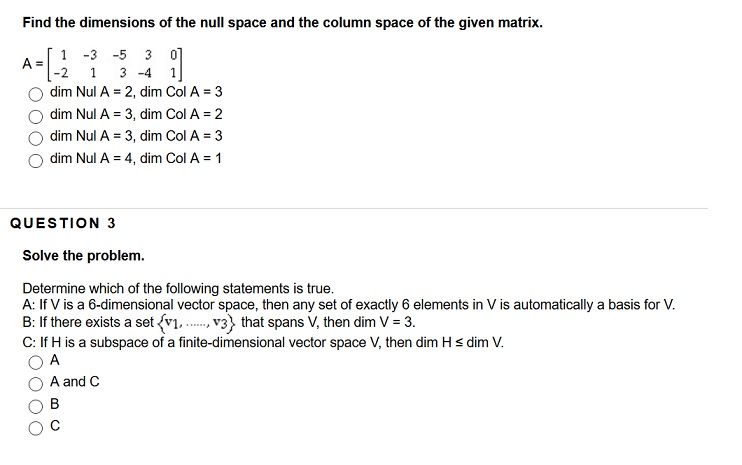
Task: Select answer B radio in Question 3
Action: click(35, 406)
